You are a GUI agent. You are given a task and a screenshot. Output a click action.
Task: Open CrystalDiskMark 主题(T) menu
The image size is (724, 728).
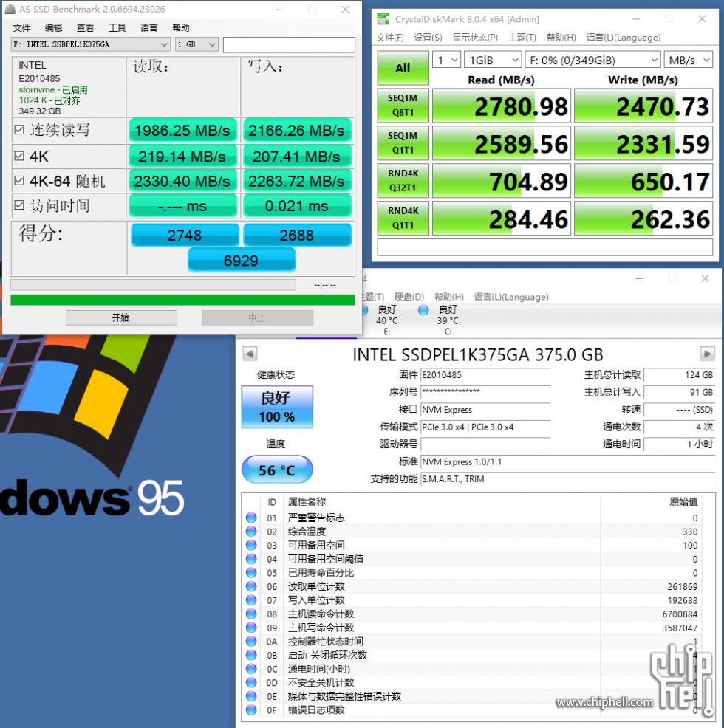(x=522, y=38)
